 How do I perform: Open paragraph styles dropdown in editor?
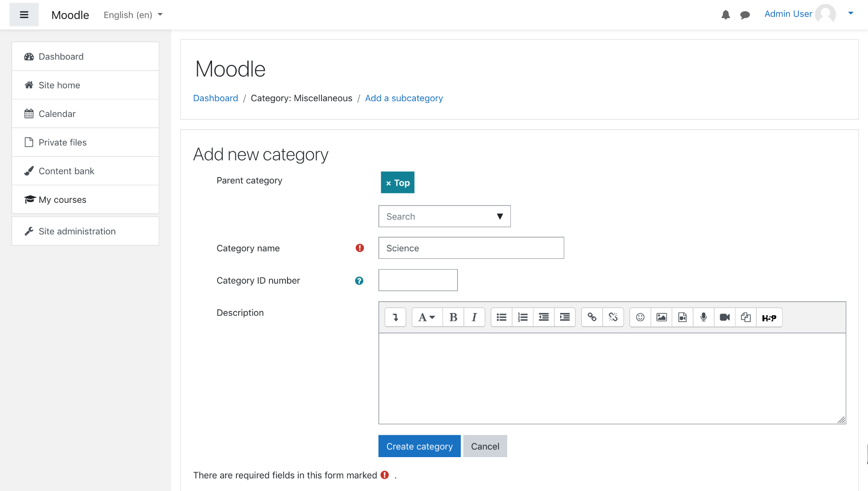click(x=426, y=318)
